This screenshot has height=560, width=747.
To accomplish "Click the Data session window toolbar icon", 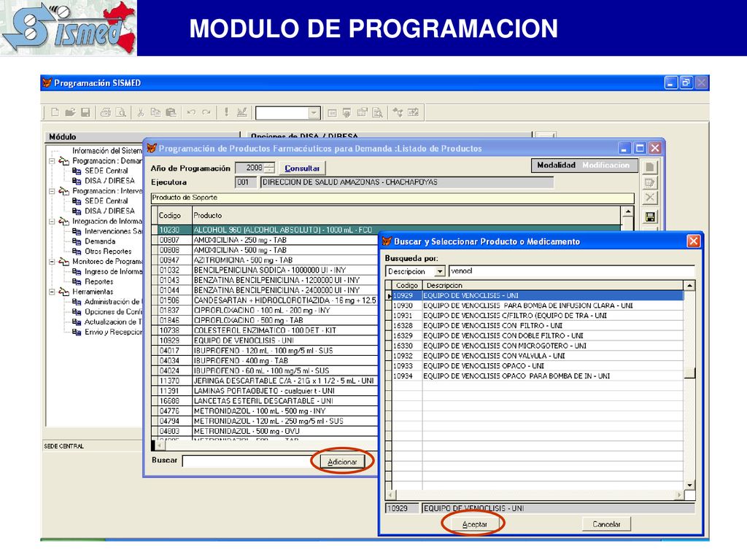I will pos(347,112).
